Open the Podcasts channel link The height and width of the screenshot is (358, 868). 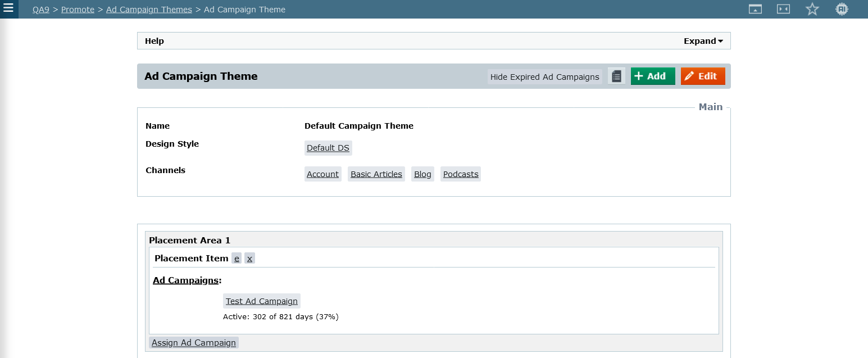pos(461,174)
